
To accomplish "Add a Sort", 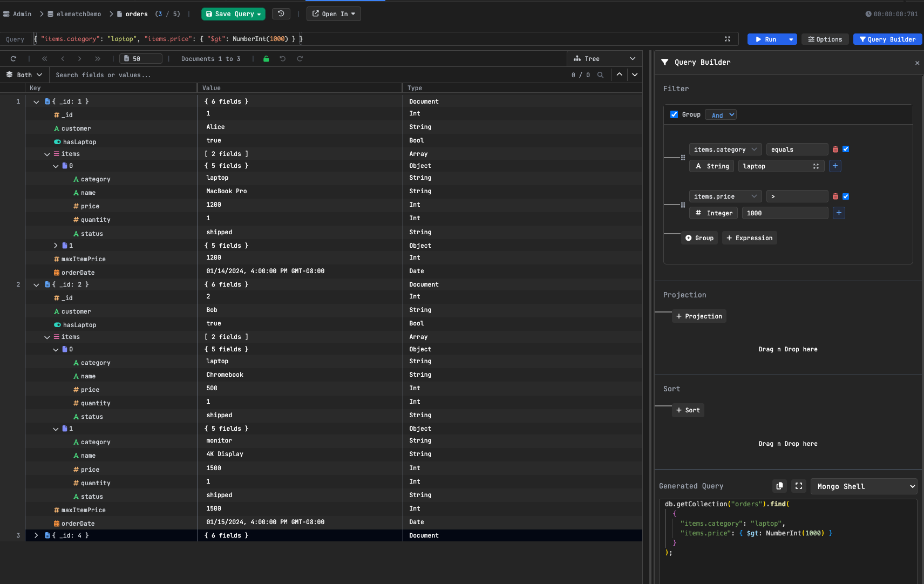I will 688,410.
